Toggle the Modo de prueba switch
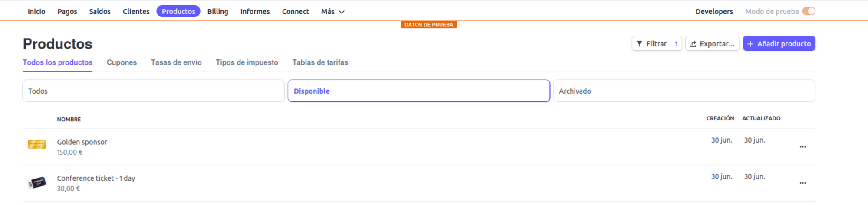Image resolution: width=868 pixels, height=205 pixels. [809, 11]
